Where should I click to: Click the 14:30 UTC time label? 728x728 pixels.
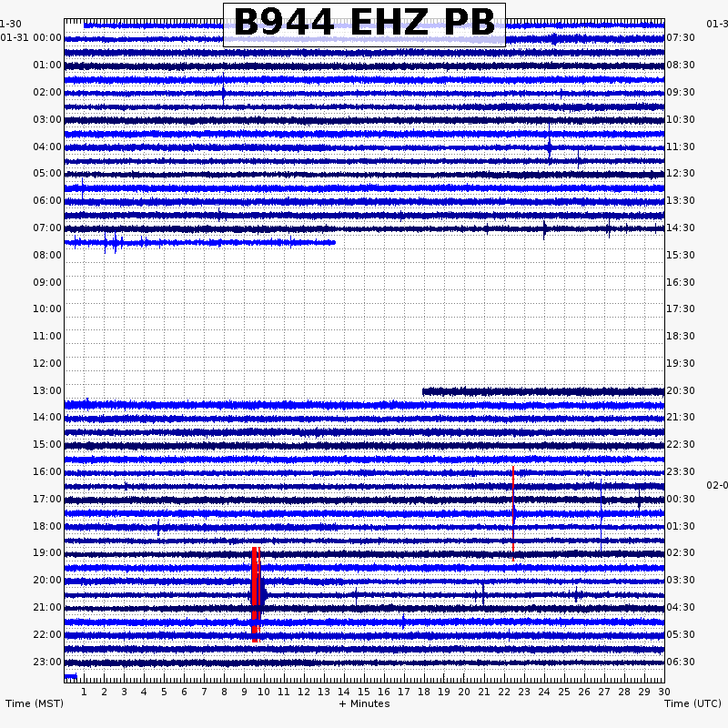point(681,227)
